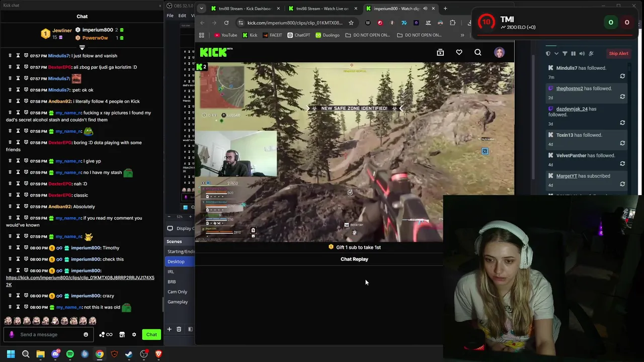This screenshot has height=362, width=644.
Task: Click the heart following icon on Kick
Action: pyautogui.click(x=459, y=52)
